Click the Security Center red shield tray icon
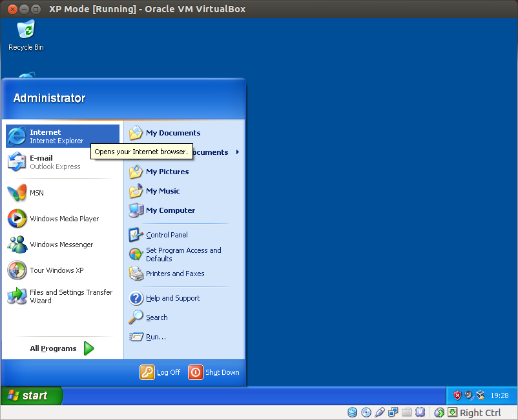Screen dimensions: 518x420 [457, 395]
